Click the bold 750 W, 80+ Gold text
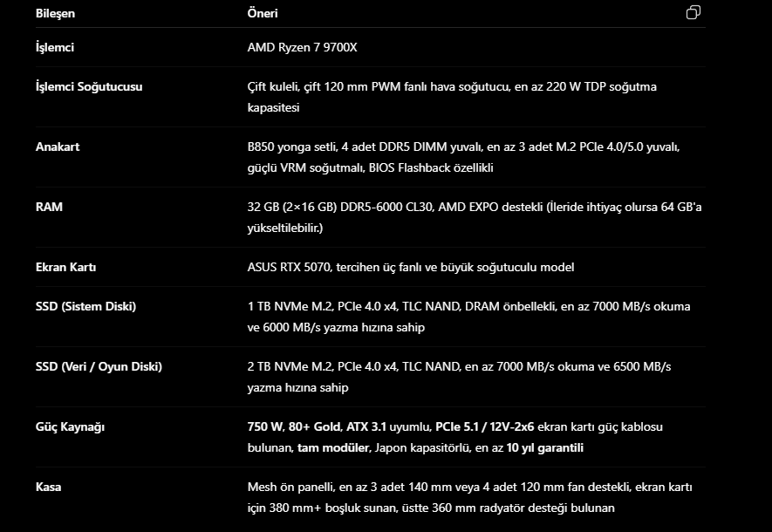This screenshot has height=532, width=772. [295, 426]
